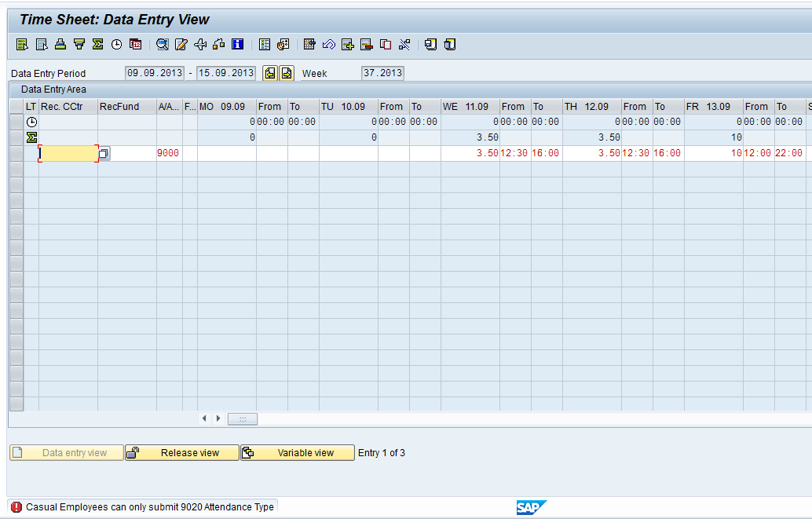
Task: Click the clock target hours toolbar icon
Action: tap(116, 45)
